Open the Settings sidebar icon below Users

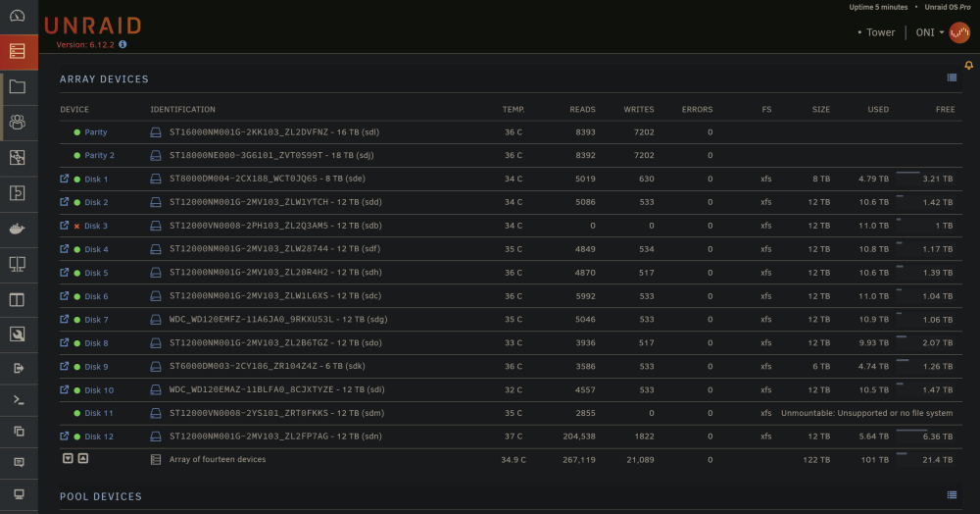[x=18, y=158]
